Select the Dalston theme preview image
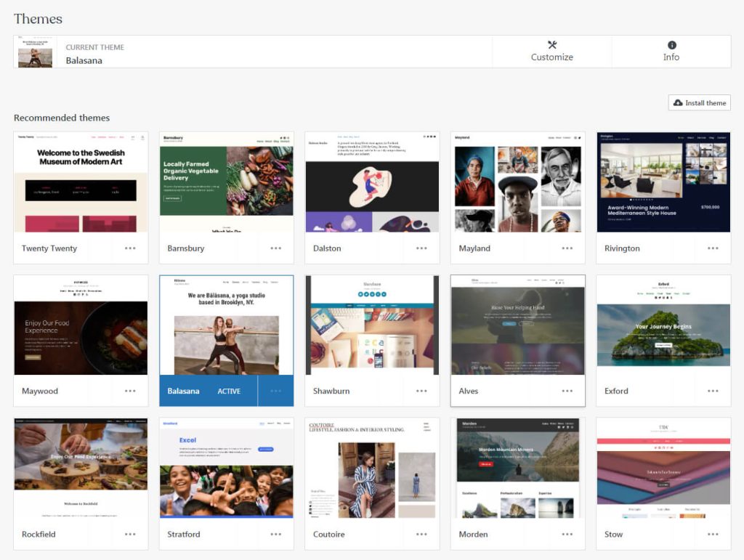The image size is (744, 560). pyautogui.click(x=372, y=182)
